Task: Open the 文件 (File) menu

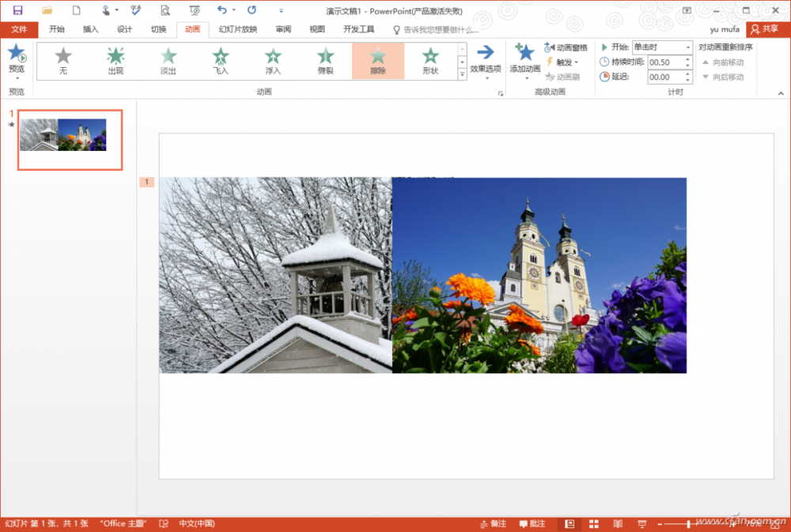Action: coord(19,29)
